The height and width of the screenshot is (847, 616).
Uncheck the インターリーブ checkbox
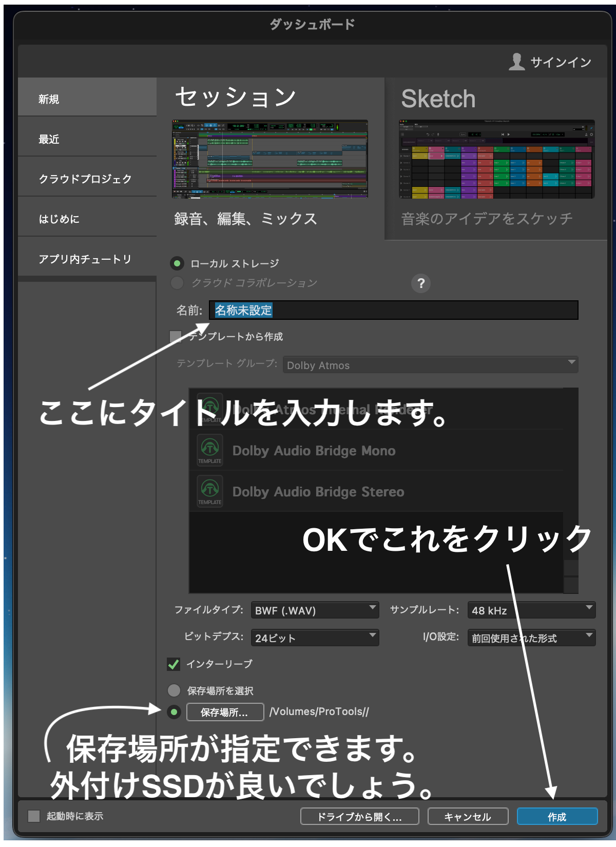pyautogui.click(x=174, y=664)
